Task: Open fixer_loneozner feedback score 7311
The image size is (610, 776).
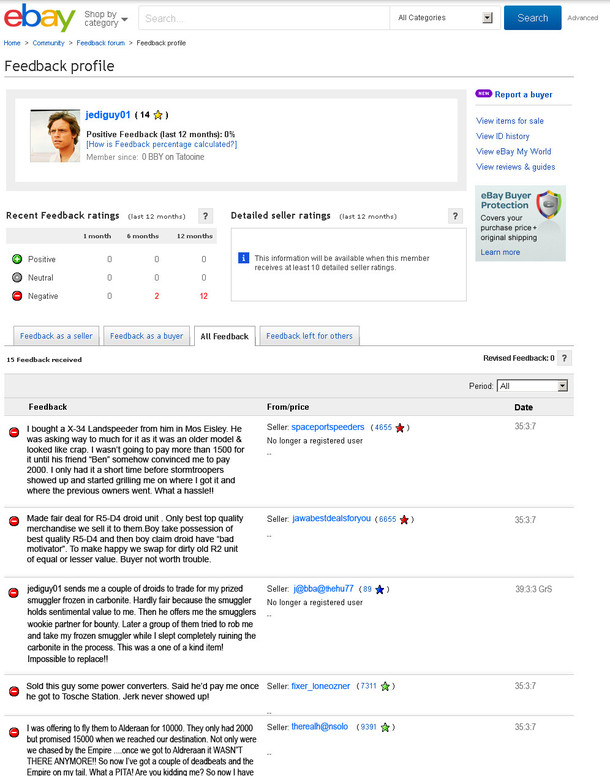Action: point(369,686)
